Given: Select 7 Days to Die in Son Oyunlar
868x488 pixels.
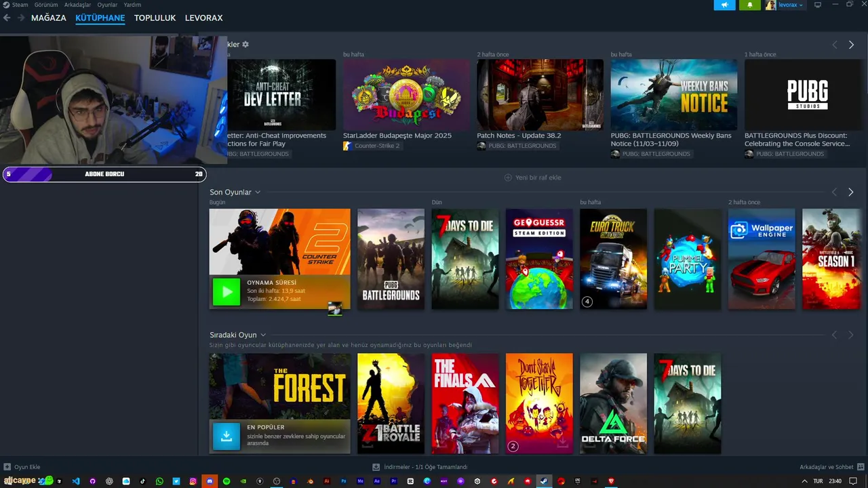Looking at the screenshot, I should click(465, 259).
